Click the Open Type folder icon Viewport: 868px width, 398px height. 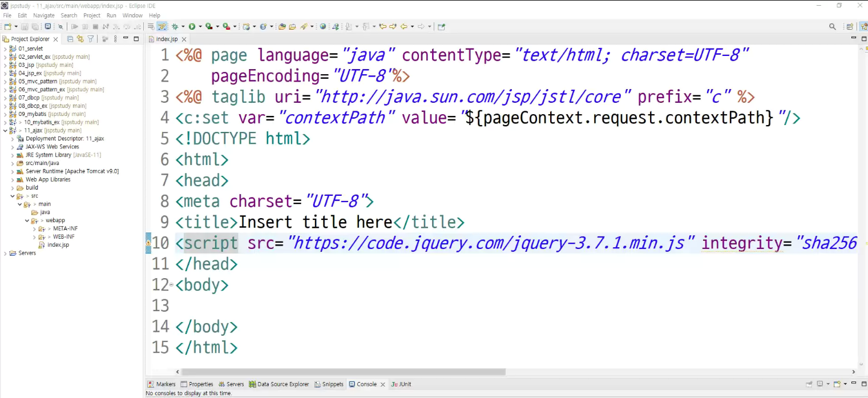281,26
